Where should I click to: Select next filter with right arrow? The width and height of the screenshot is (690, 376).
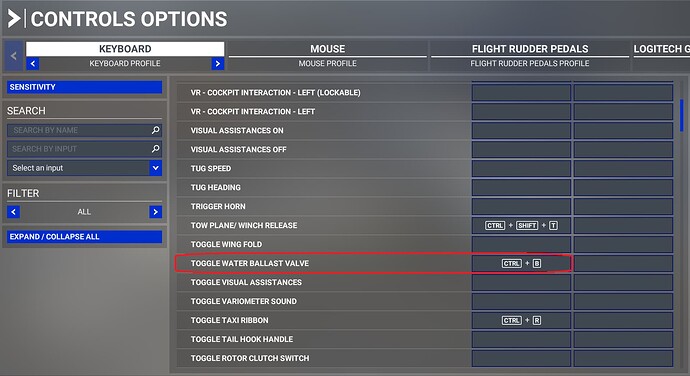[x=155, y=212]
